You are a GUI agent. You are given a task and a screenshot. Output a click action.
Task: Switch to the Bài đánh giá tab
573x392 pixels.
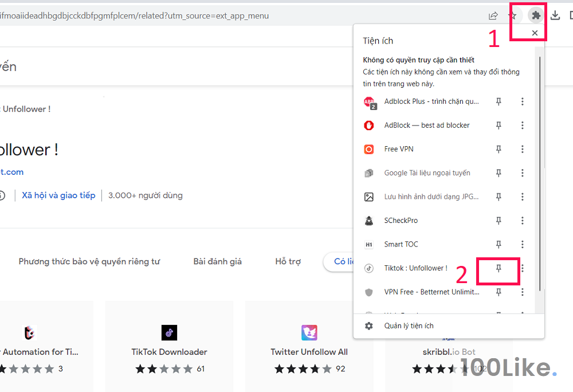pos(217,261)
